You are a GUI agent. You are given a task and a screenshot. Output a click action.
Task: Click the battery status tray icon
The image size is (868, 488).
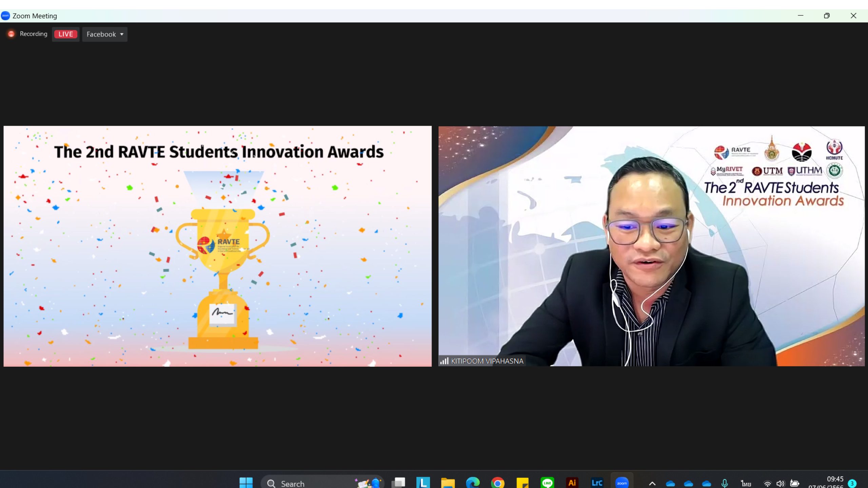794,484
